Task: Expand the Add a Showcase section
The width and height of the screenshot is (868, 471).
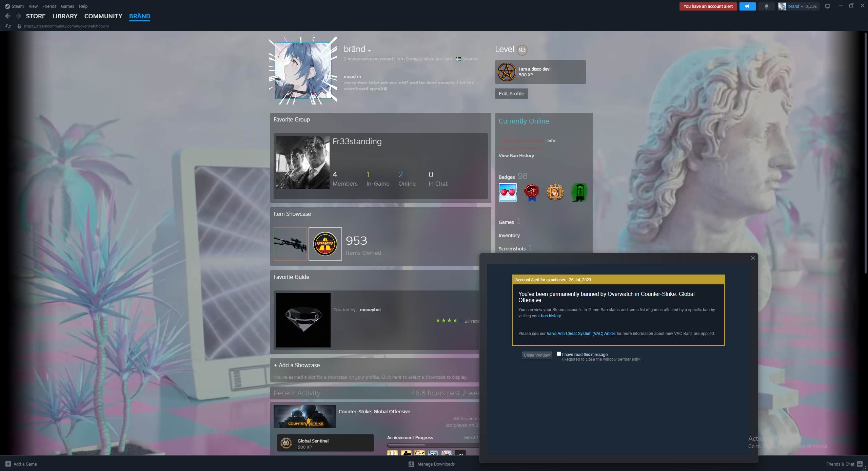Action: [297, 365]
